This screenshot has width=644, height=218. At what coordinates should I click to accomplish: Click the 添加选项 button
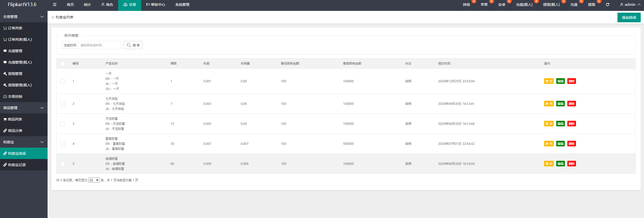[629, 17]
